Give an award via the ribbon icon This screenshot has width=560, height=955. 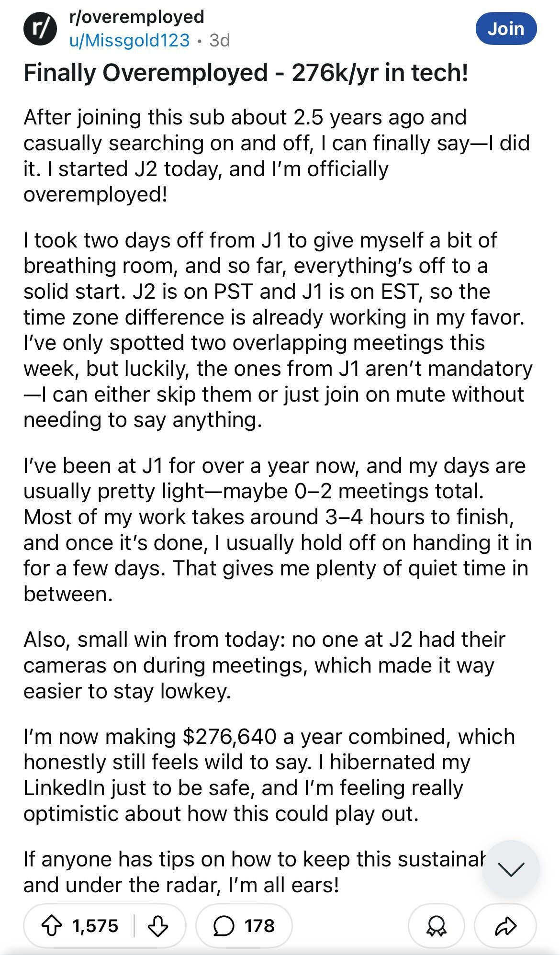[436, 926]
